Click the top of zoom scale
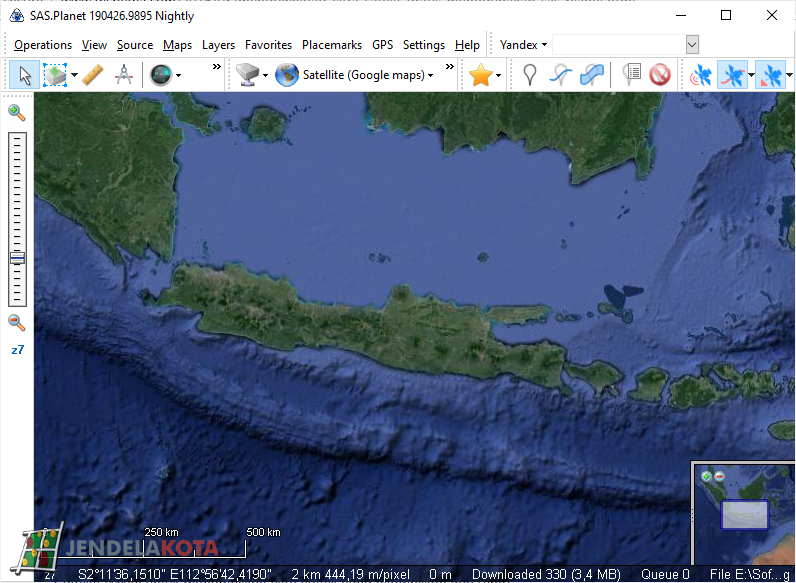The image size is (796, 583). (17, 137)
